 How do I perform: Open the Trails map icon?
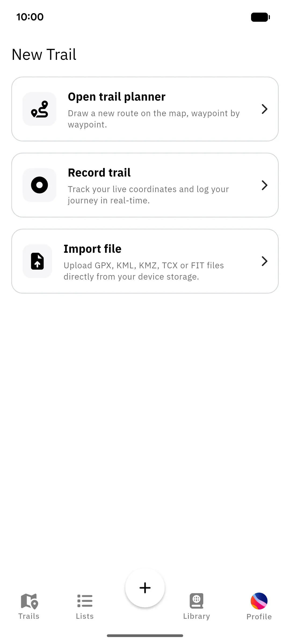point(29,601)
